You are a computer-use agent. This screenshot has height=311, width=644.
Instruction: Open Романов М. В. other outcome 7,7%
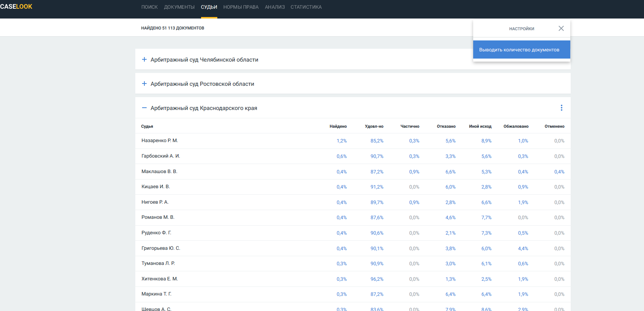pos(486,218)
